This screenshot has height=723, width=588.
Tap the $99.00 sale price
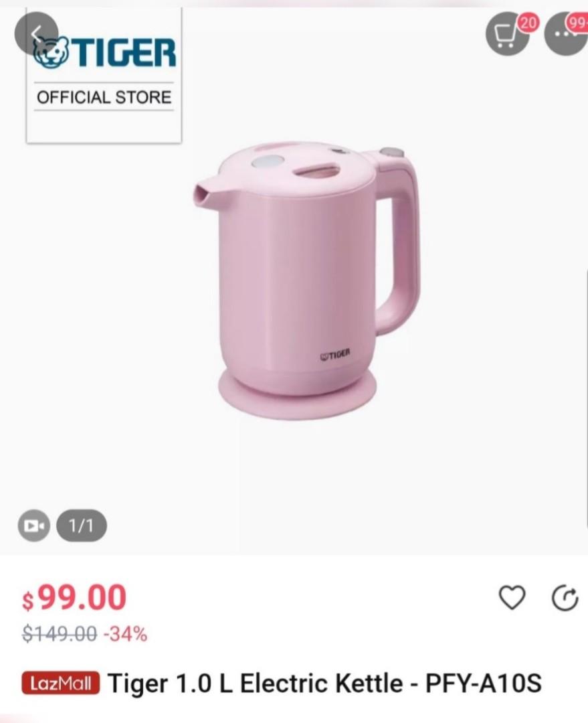pyautogui.click(x=74, y=598)
